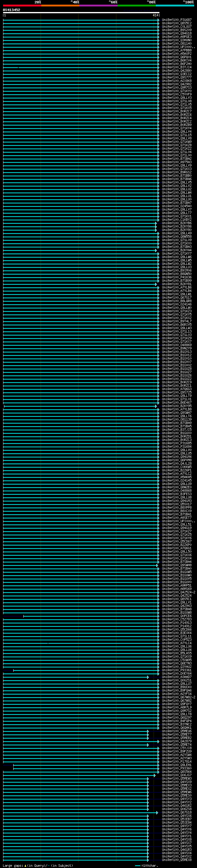The image size is (197, 868).
Task: Open the UniRef100_B0RZC7 entry
Action: click(176, 111)
